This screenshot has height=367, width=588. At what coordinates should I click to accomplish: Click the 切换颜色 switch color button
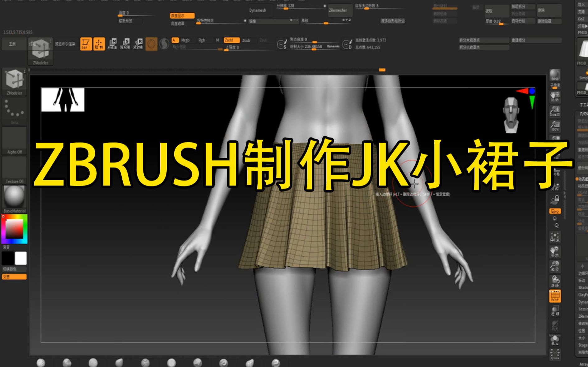[x=14, y=269]
